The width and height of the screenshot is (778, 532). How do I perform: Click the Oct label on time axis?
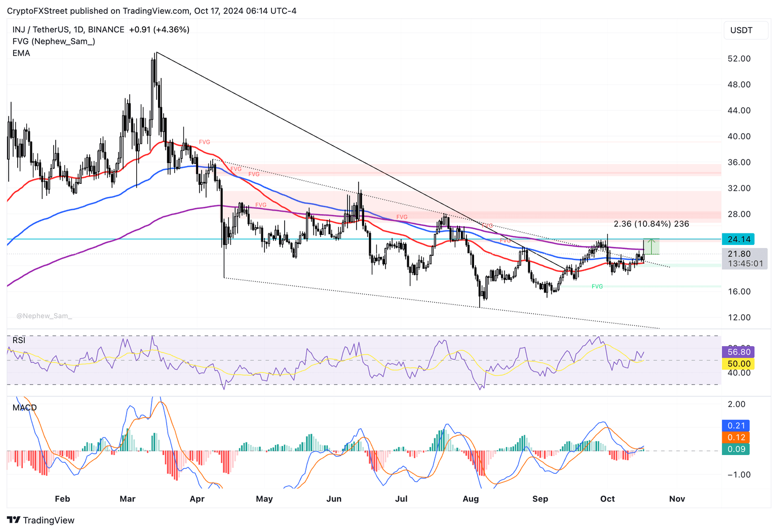(607, 499)
